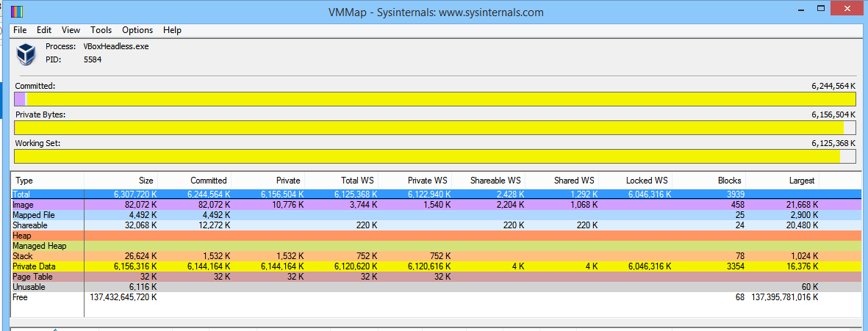Sort by the Type column header
The image size is (868, 331).
pos(48,180)
